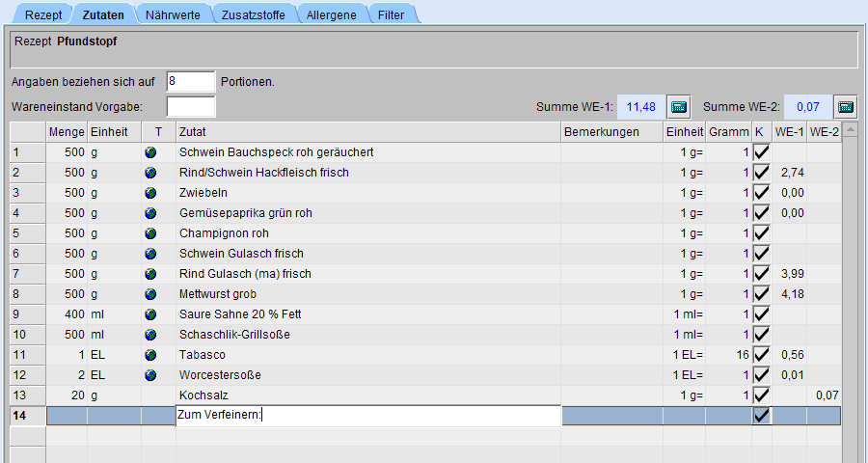
Task: Click calculator icon next to Summe WE-1
Action: click(680, 106)
